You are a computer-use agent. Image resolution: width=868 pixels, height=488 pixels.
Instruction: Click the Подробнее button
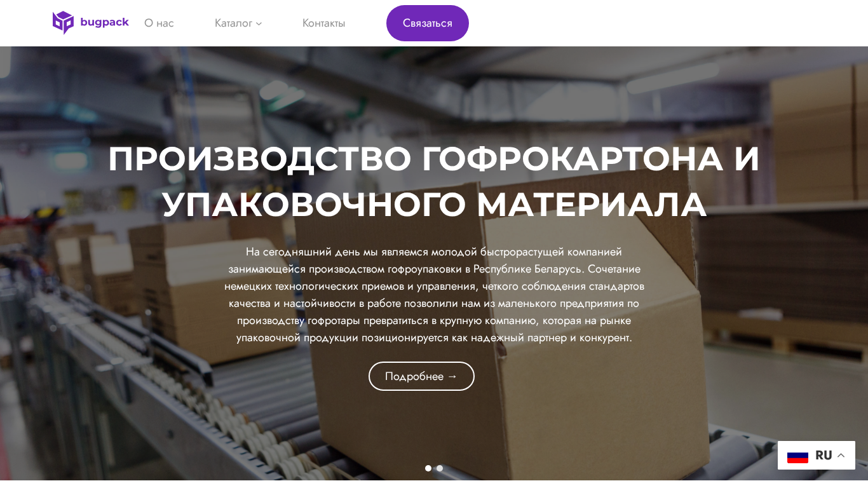point(421,376)
